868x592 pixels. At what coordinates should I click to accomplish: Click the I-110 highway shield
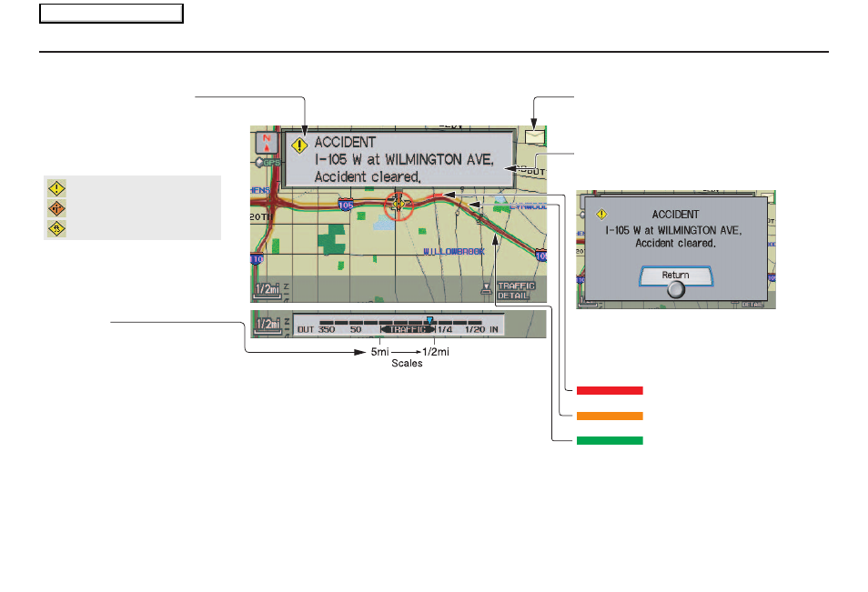[257, 259]
